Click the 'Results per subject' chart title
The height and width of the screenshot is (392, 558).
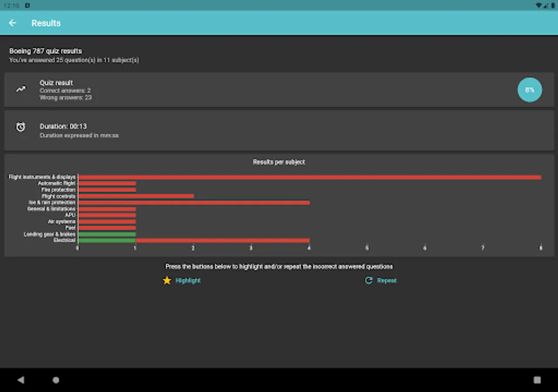coord(279,162)
